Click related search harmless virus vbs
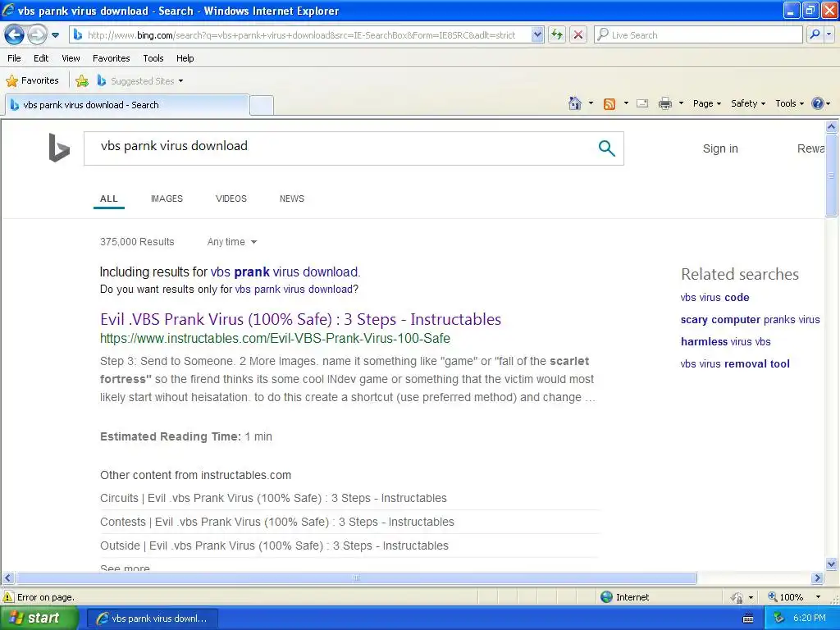The width and height of the screenshot is (840, 630). click(x=725, y=341)
